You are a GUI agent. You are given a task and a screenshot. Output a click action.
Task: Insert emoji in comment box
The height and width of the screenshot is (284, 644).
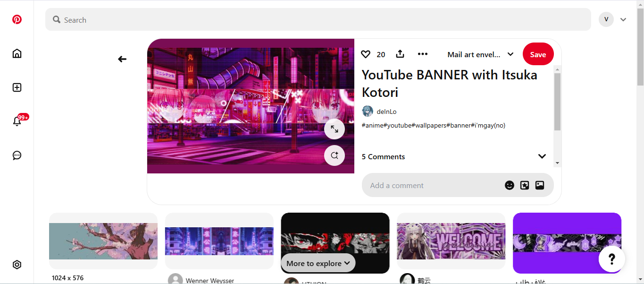(x=510, y=185)
